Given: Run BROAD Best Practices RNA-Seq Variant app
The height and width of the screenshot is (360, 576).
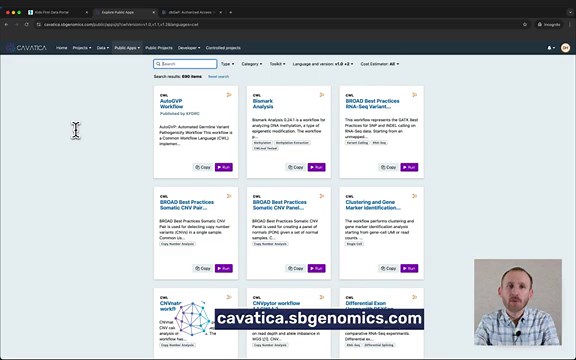Looking at the screenshot, I should pos(409,167).
